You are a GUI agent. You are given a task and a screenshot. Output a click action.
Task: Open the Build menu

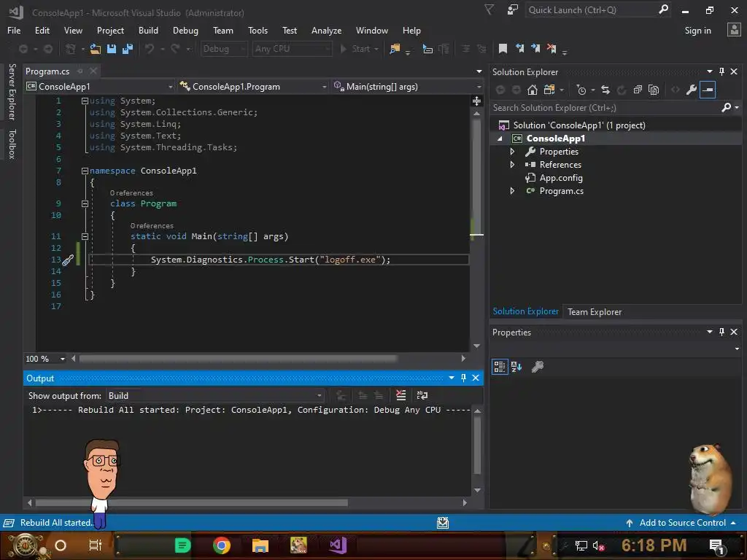[x=148, y=31]
